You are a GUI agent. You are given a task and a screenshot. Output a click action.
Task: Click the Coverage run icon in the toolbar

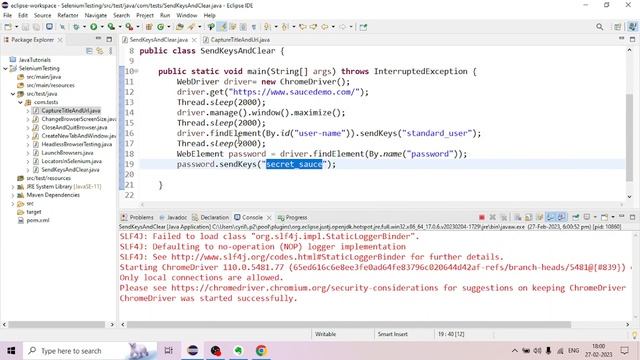point(111,27)
